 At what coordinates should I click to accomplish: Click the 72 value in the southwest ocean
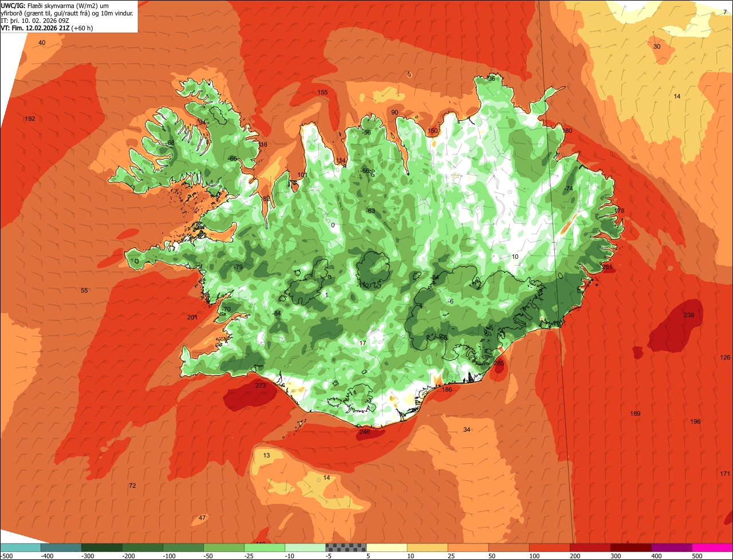[x=132, y=486]
